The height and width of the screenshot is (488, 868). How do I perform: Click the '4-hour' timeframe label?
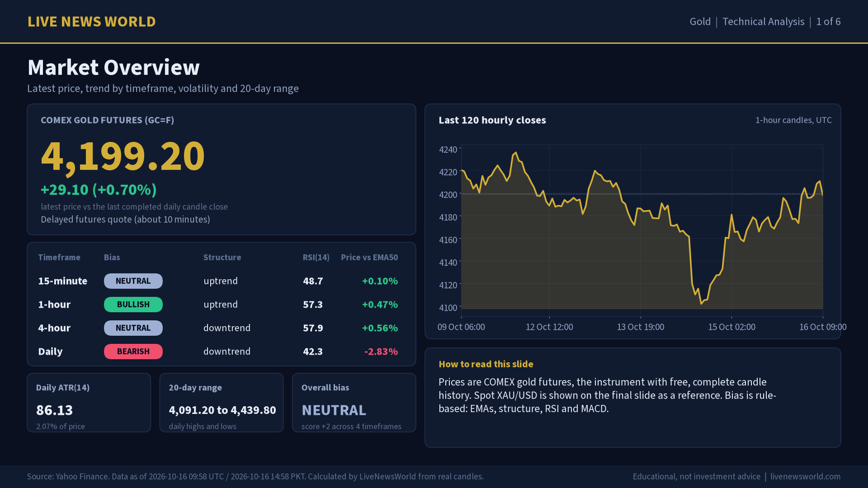[x=54, y=328]
